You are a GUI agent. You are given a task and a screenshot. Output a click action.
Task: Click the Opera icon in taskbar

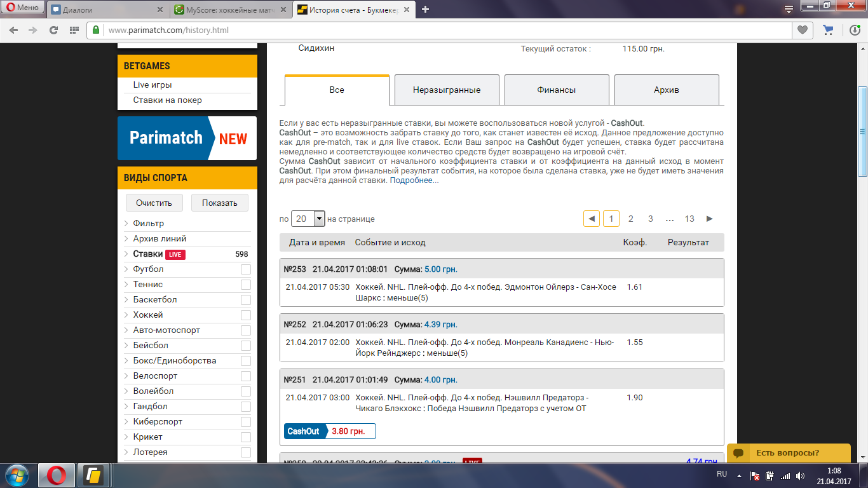[x=57, y=475]
